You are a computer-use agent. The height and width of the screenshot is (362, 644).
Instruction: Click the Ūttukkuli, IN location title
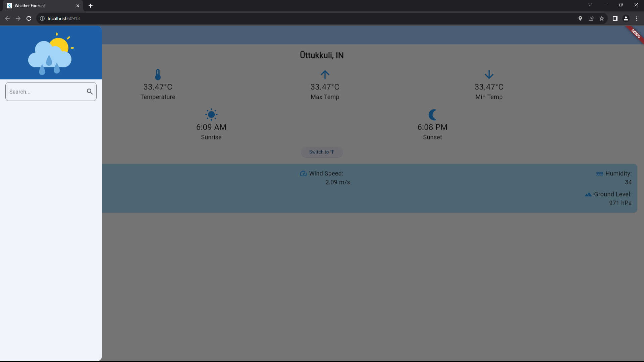[x=322, y=55]
